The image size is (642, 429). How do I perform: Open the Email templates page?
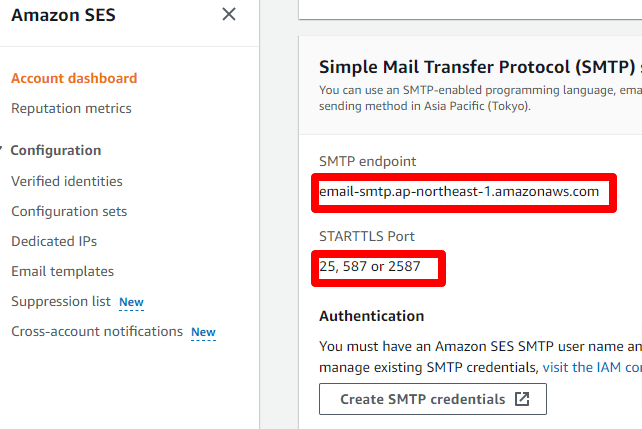point(63,271)
